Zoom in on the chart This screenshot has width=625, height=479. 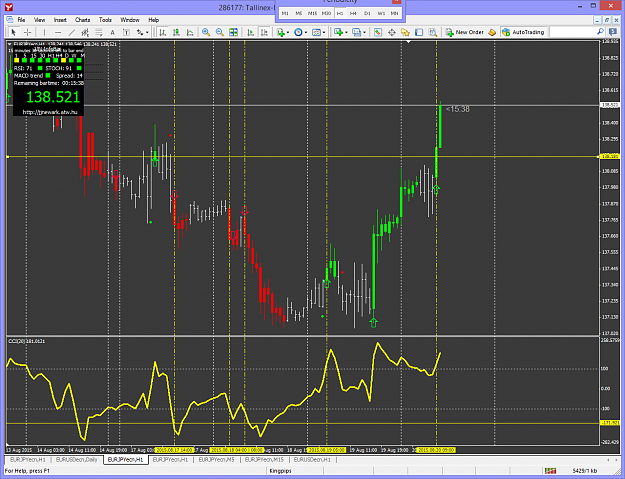click(206, 32)
